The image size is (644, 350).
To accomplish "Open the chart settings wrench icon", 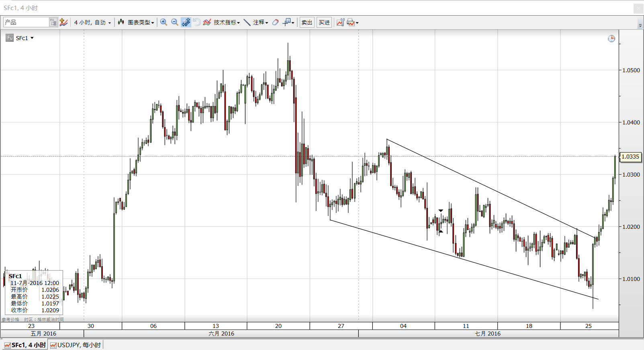I will (x=340, y=22).
